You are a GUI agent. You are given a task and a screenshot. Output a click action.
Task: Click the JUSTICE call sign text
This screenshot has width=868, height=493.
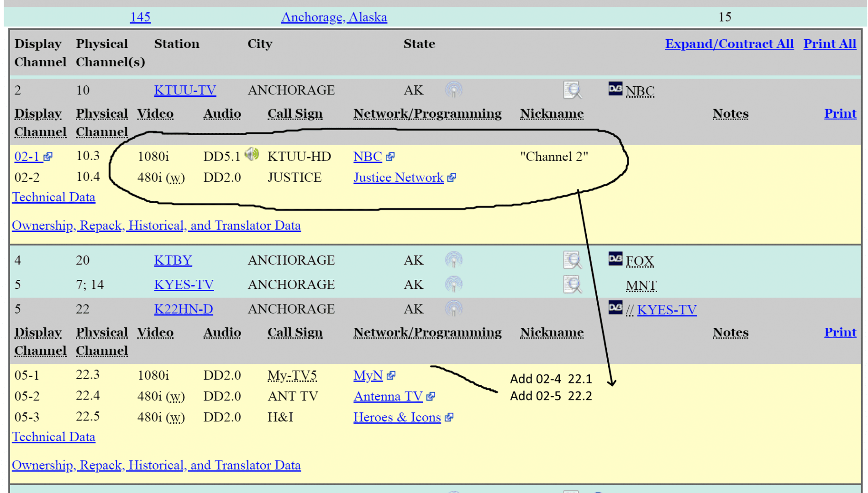click(295, 178)
